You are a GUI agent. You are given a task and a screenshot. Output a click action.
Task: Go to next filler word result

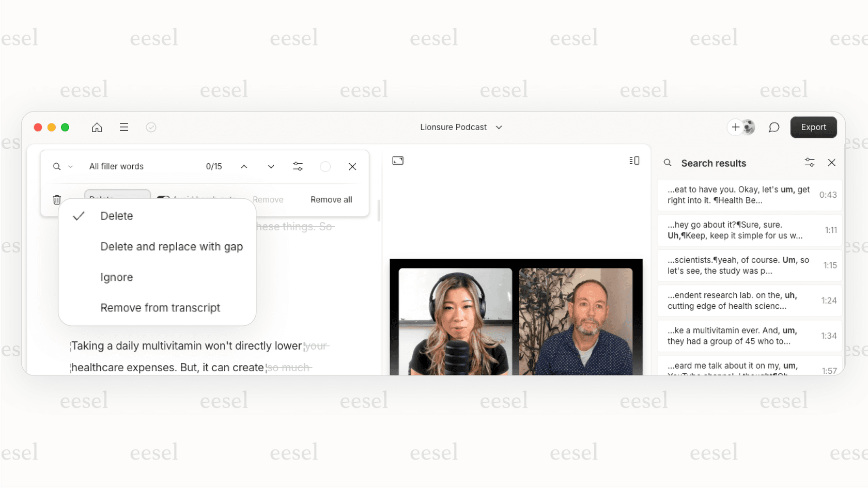point(271,166)
